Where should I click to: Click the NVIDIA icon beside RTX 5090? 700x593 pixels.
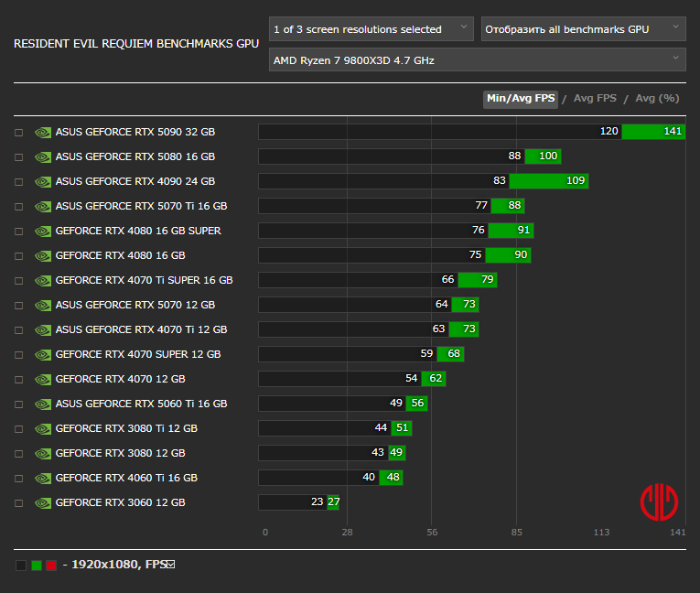[x=42, y=132]
